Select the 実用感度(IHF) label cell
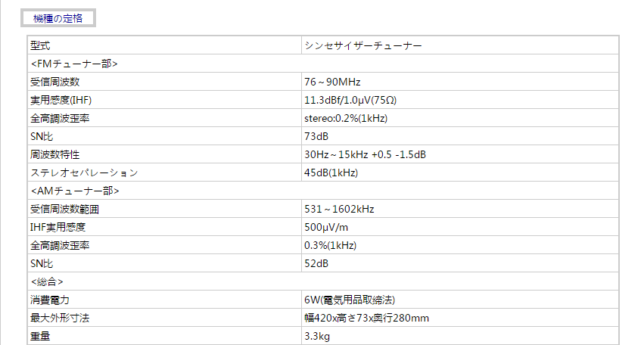Screen dimensions: 644x345 (x=61, y=100)
